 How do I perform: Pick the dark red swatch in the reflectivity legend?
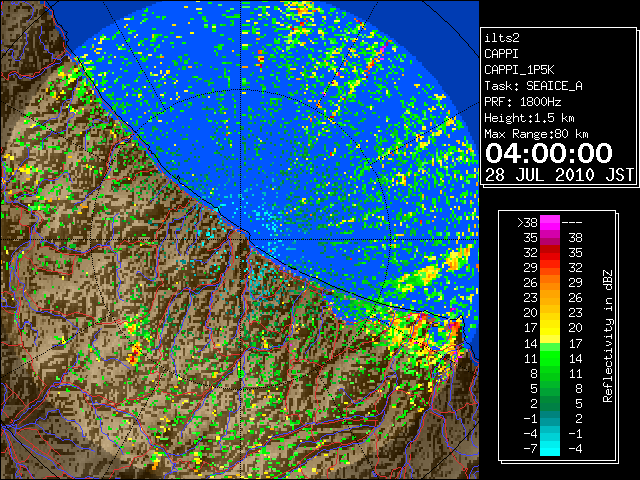point(550,249)
